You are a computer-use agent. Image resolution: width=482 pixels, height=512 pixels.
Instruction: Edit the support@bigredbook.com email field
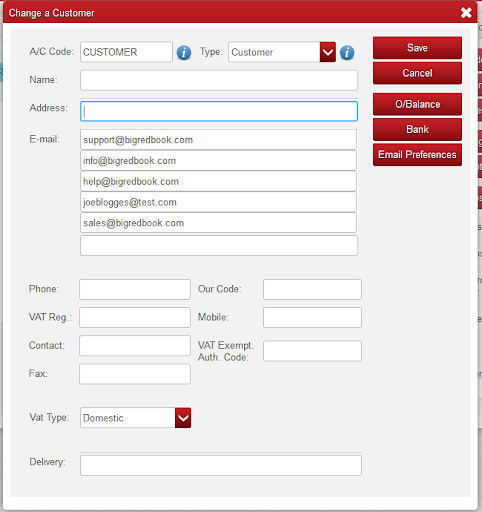218,140
